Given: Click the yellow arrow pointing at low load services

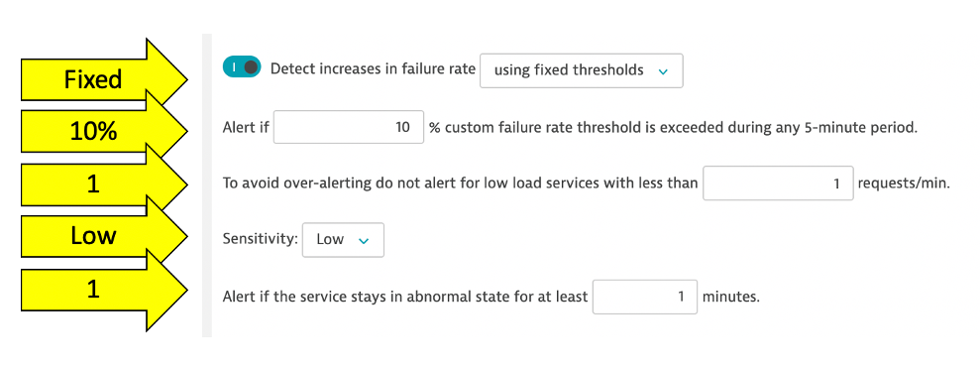Looking at the screenshot, I should pyautogui.click(x=104, y=185).
